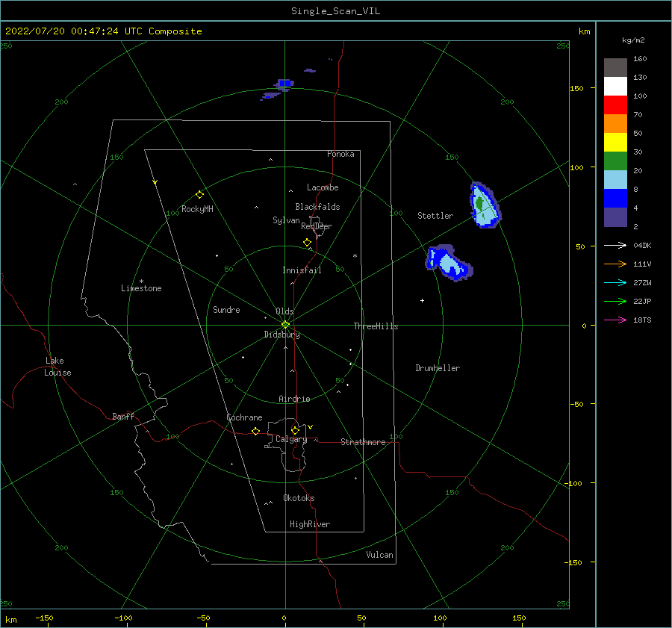Click white asterisk marker above Limestone
This screenshot has width=672, height=628.
pos(141,282)
